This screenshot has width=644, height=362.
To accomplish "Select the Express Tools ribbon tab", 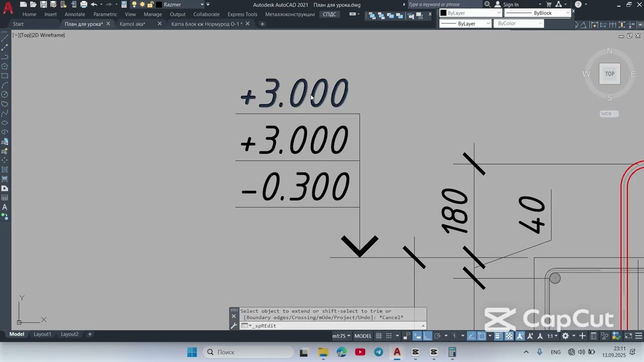I will [x=243, y=14].
